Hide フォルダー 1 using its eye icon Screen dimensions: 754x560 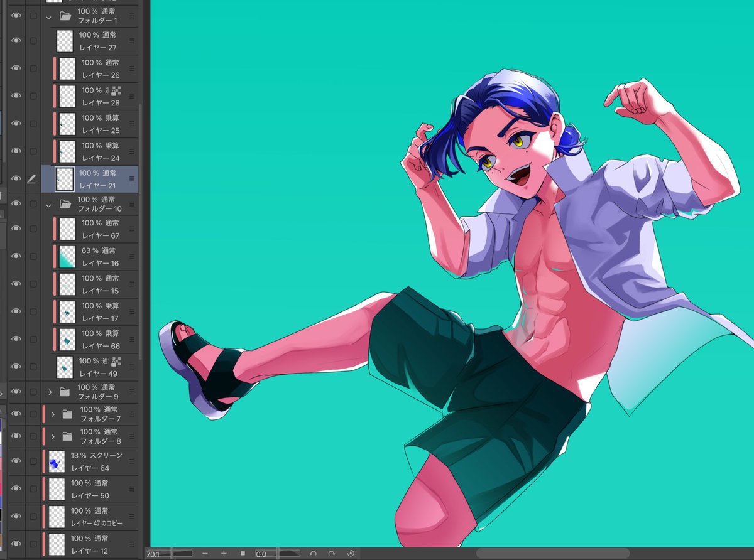pos(16,17)
